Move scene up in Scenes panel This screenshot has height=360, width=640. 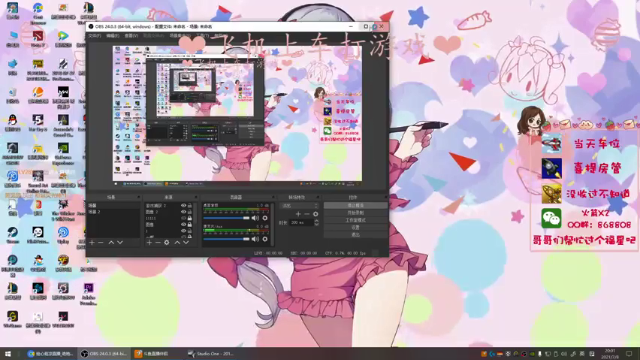(x=111, y=242)
